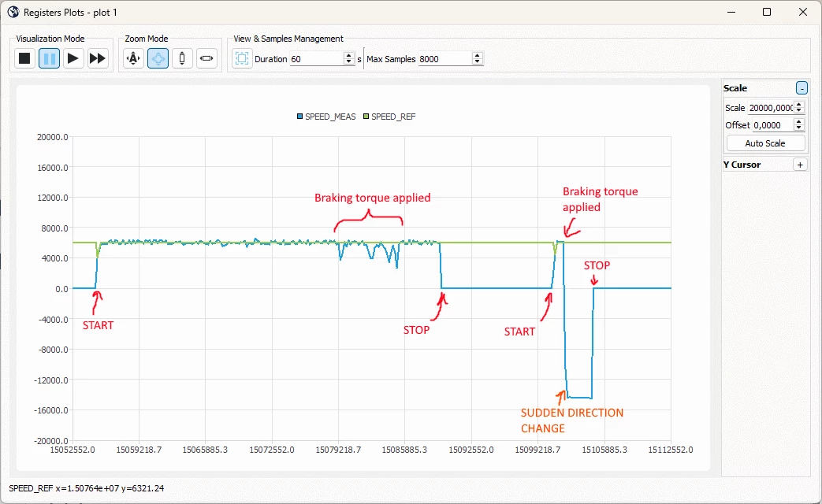
Task: Click the Stop visualization button
Action: (24, 58)
